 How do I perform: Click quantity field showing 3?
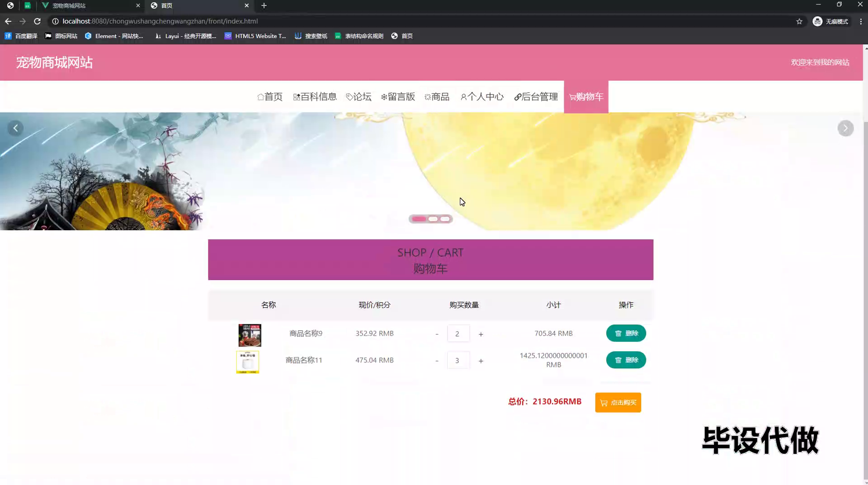tap(458, 360)
